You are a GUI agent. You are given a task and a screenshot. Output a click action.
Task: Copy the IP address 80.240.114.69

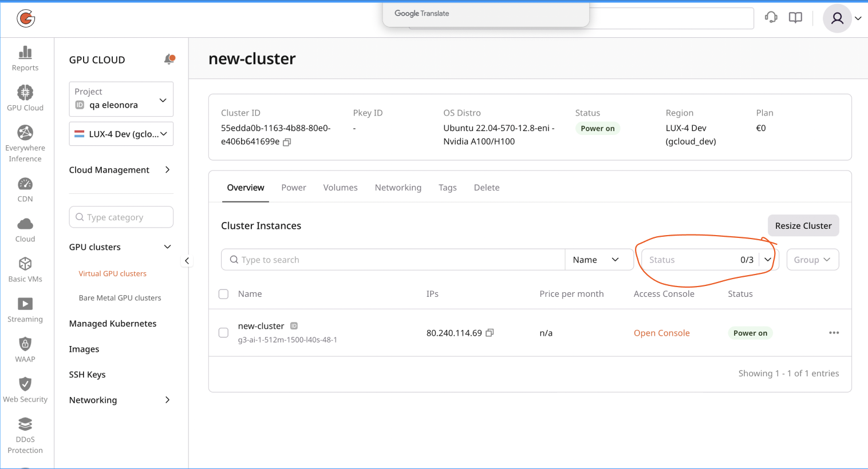(490, 332)
